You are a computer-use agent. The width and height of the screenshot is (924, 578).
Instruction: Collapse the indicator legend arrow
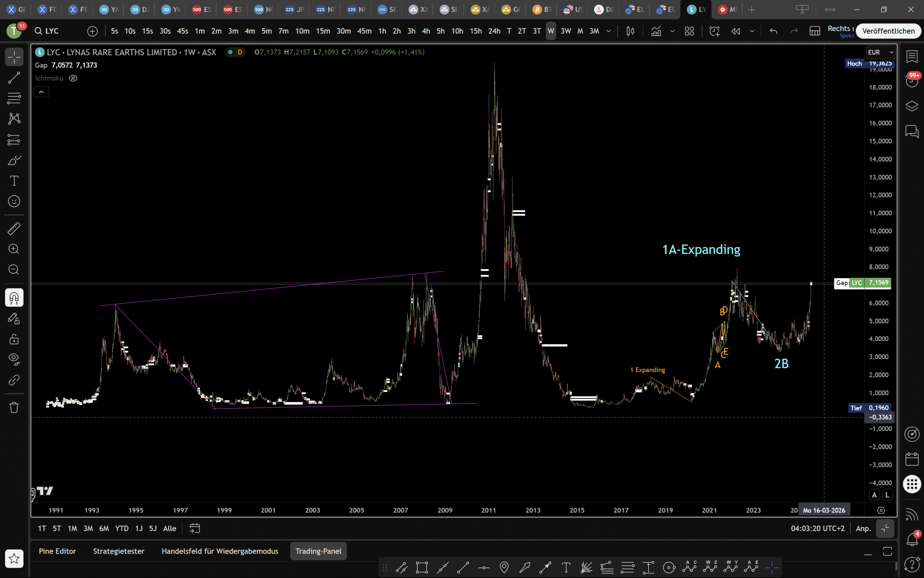click(41, 92)
